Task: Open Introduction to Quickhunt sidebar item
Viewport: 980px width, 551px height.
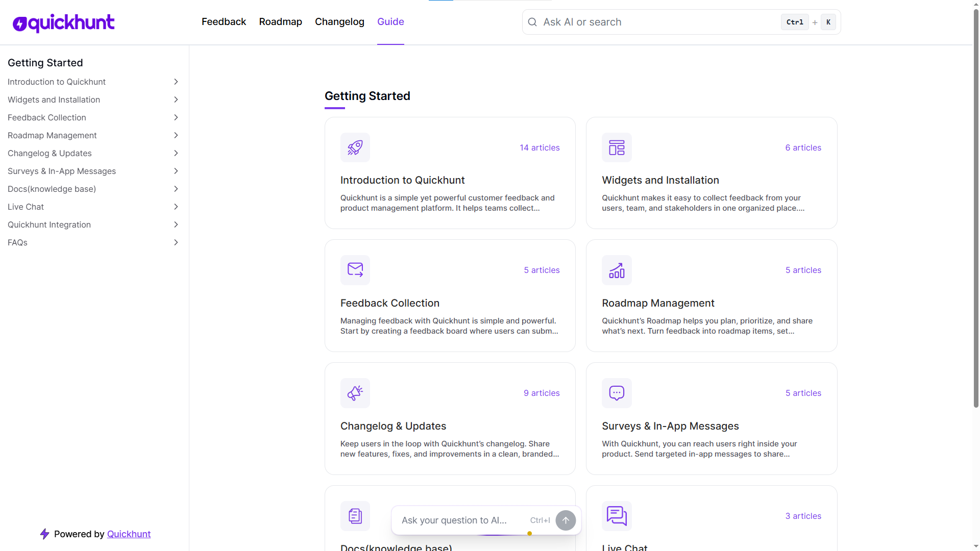Action: [57, 82]
